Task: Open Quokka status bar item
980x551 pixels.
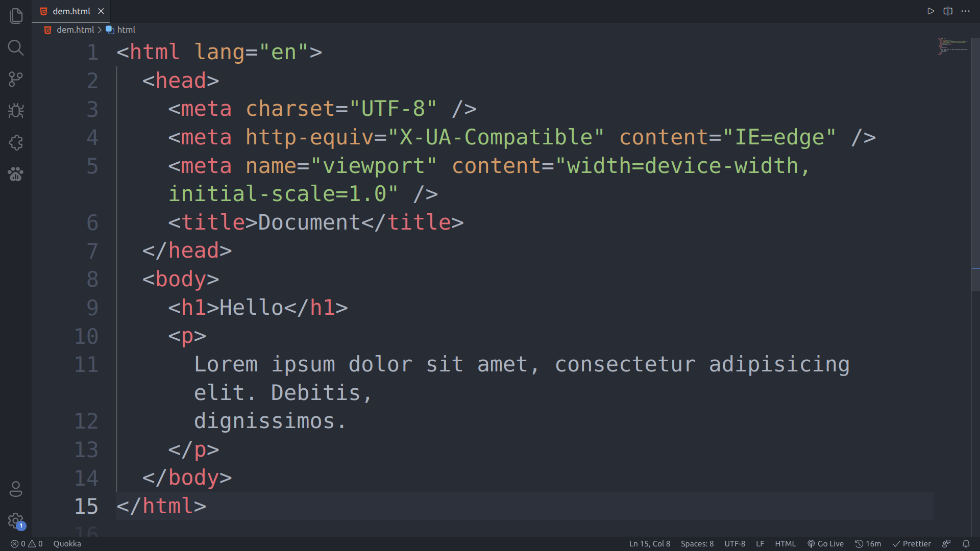Action: [x=67, y=544]
